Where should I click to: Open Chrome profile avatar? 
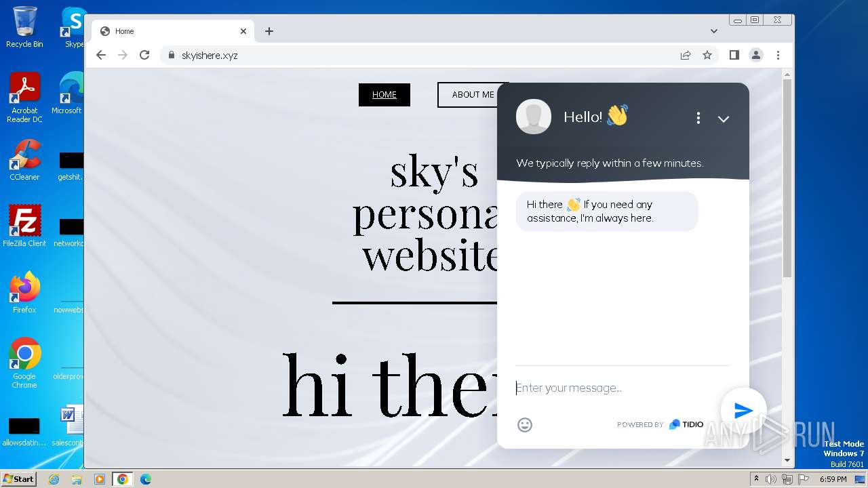coord(756,55)
